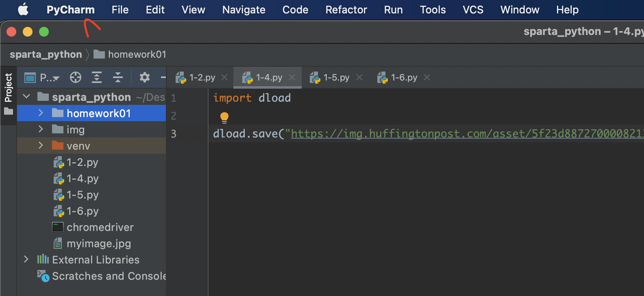Image resolution: width=644 pixels, height=296 pixels.
Task: Expand the img folder
Action: pos(41,129)
